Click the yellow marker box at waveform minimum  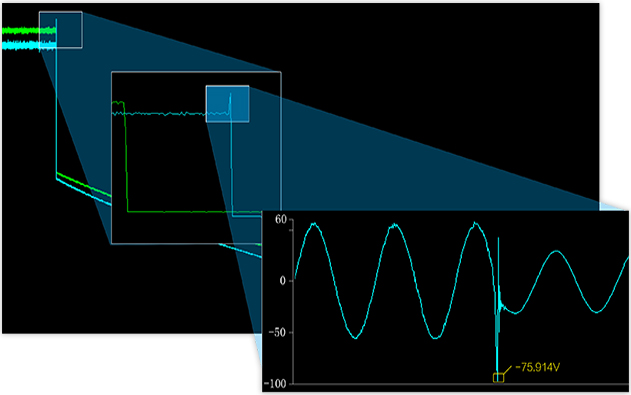(498, 377)
